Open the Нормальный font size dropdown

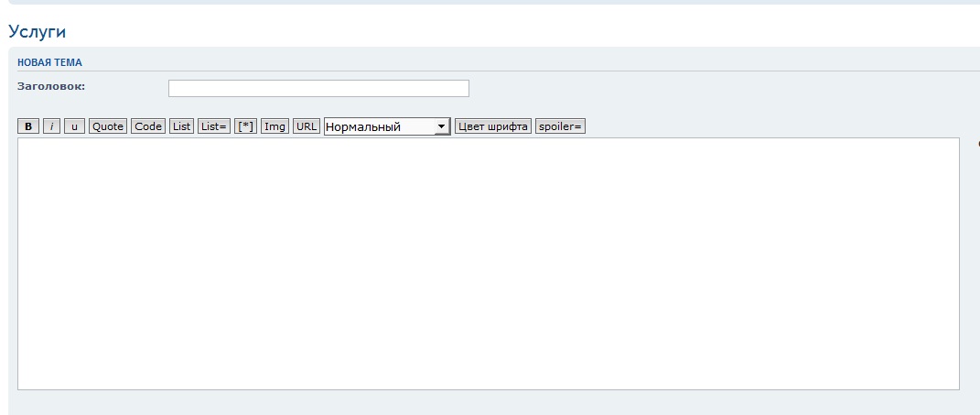(x=387, y=127)
